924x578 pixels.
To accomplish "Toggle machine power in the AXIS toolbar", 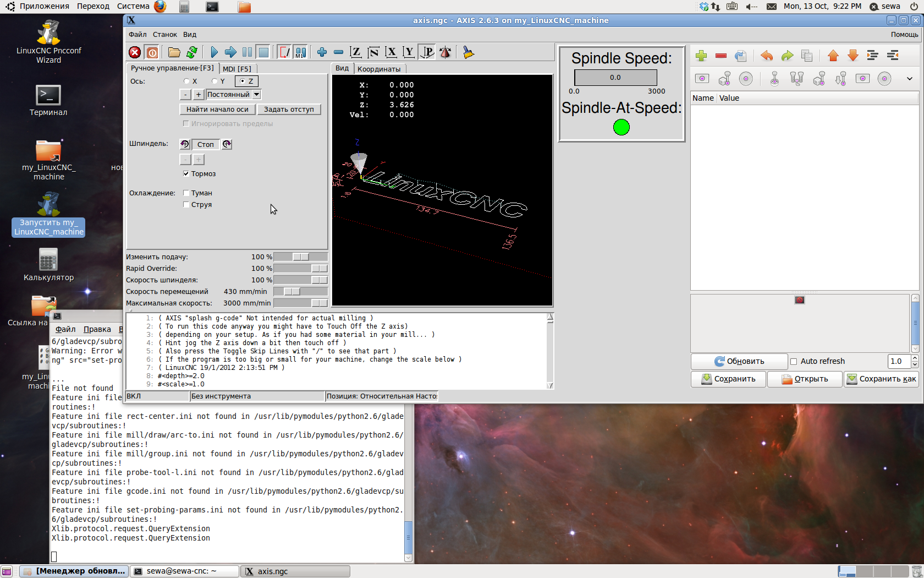I will (152, 52).
